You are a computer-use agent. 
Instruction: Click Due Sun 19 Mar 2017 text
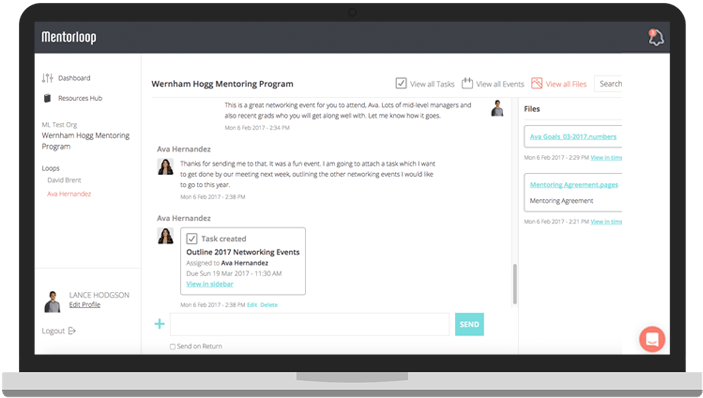234,273
